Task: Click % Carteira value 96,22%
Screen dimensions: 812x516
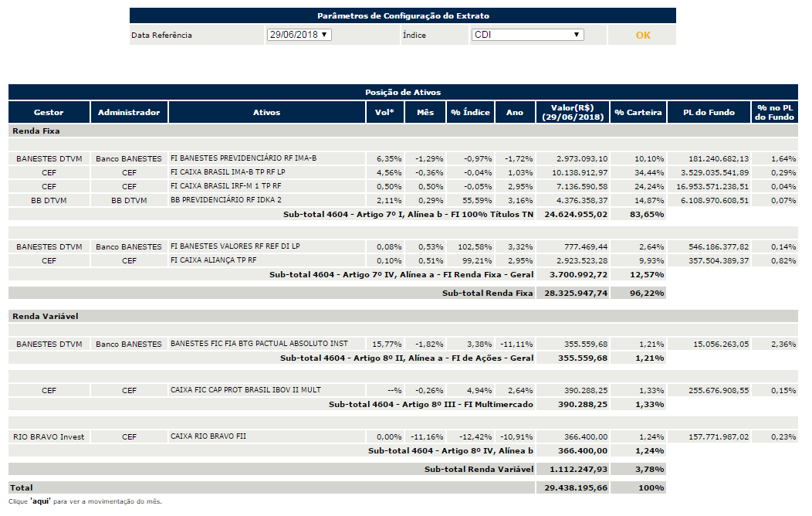Action: 647,294
